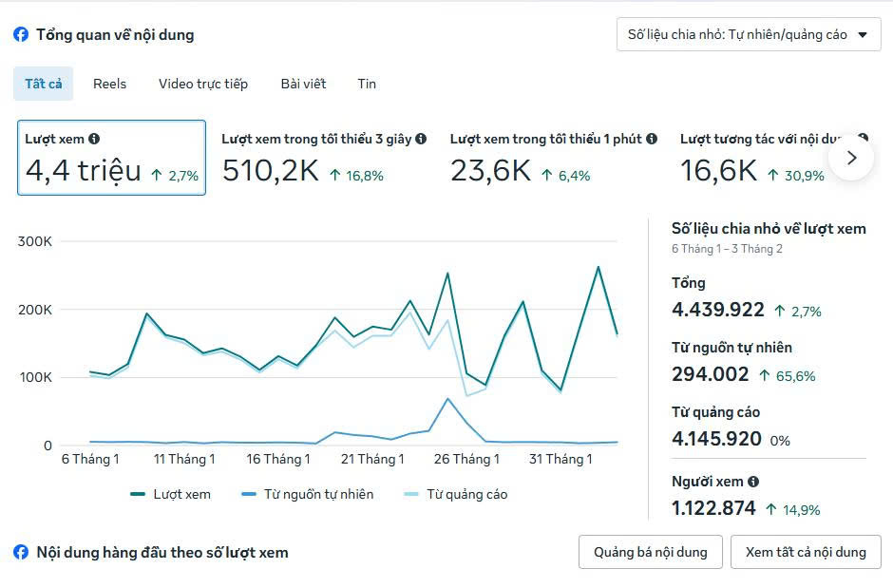Click the 100K y-axis label
The width and height of the screenshot is (893, 588).
point(36,377)
